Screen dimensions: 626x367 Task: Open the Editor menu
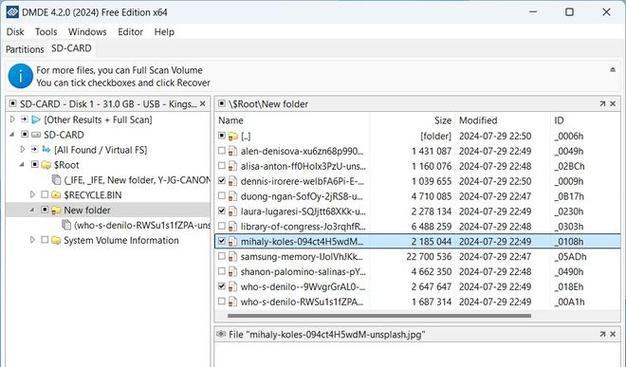click(130, 32)
